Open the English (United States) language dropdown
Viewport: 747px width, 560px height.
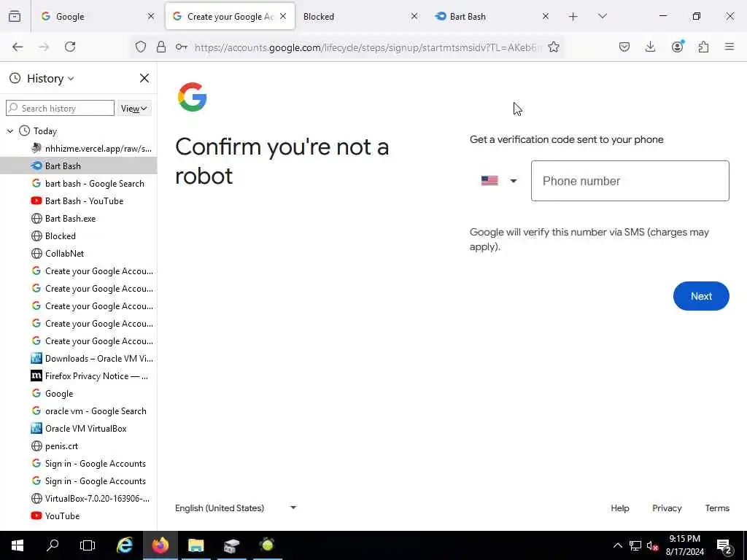[236, 508]
